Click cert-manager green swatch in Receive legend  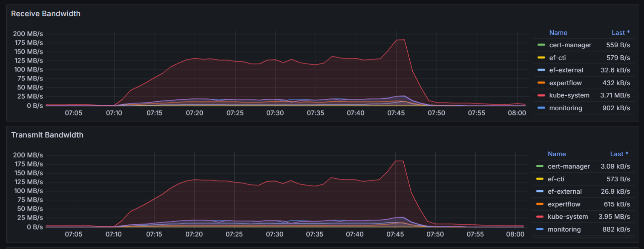pos(541,45)
